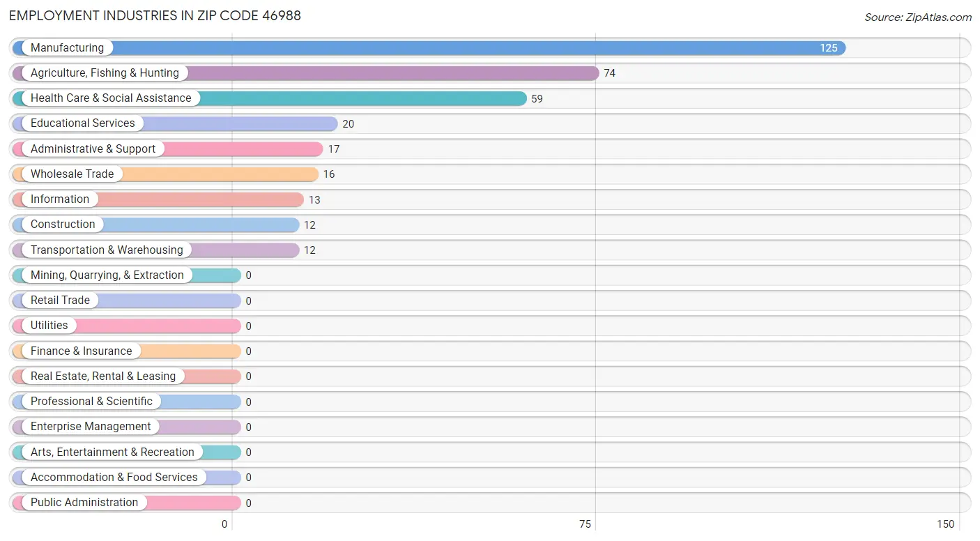The image size is (980, 541).
Task: Click the Educational Services value 20
Action: [x=349, y=124]
